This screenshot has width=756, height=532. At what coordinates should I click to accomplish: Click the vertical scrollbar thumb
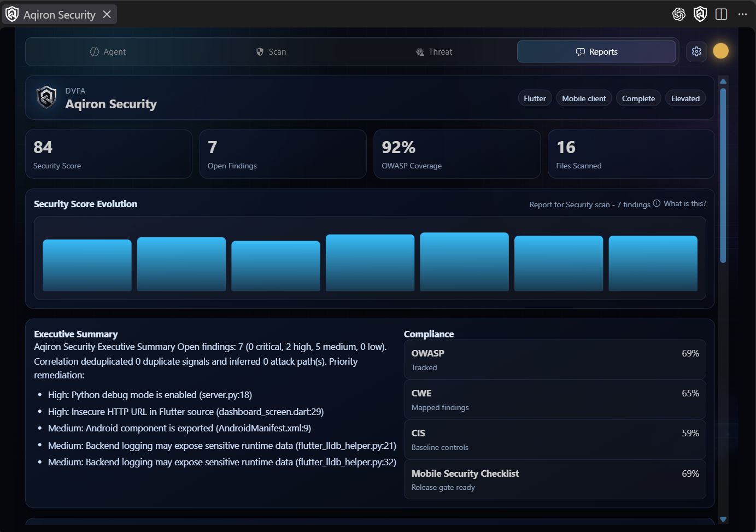tap(723, 176)
